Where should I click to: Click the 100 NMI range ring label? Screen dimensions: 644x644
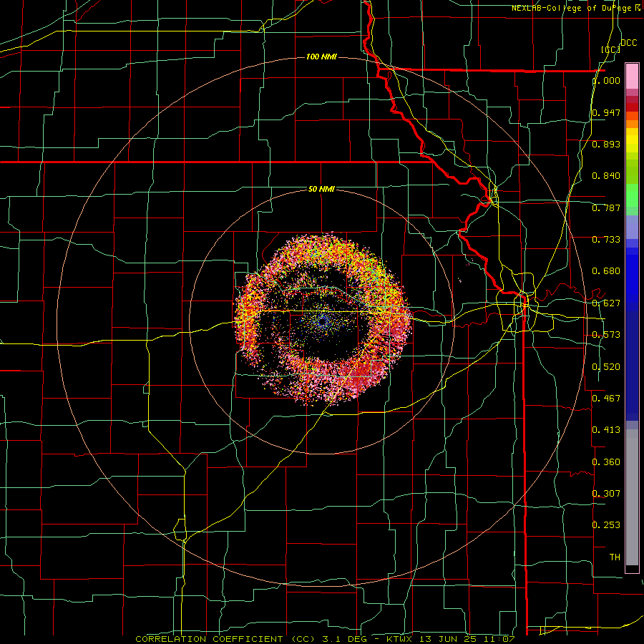tap(321, 57)
